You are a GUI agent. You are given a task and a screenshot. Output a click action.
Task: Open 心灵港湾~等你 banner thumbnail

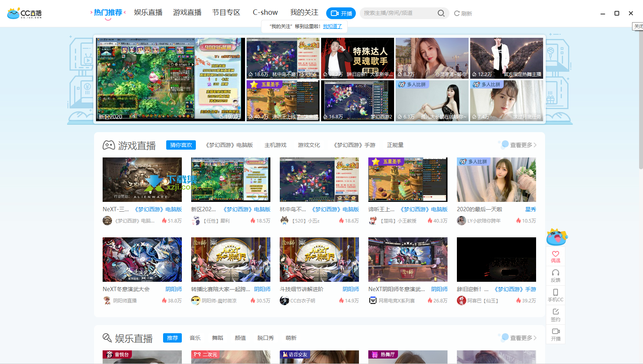432,58
